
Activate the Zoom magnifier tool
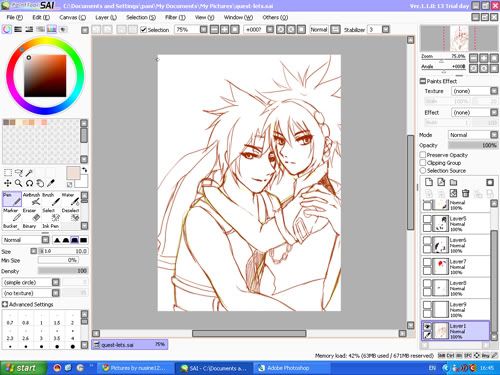pyautogui.click(x=18, y=183)
